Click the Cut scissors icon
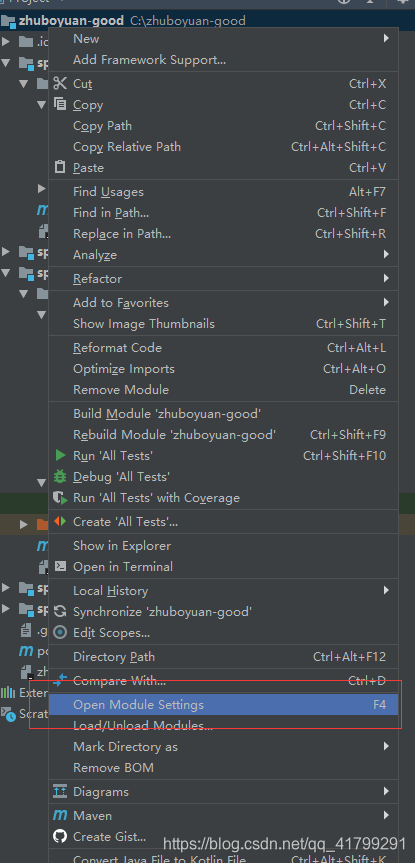This screenshot has width=415, height=863. coord(59,84)
